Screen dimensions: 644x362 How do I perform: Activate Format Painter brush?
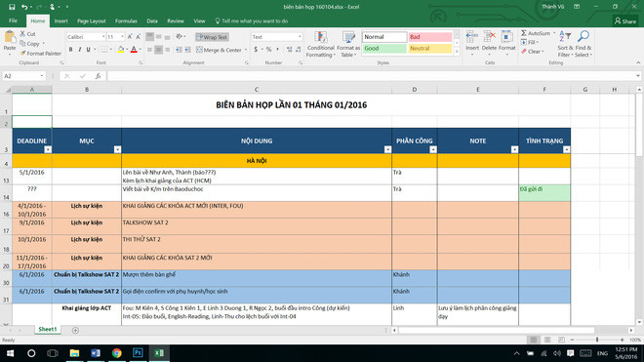[40, 54]
